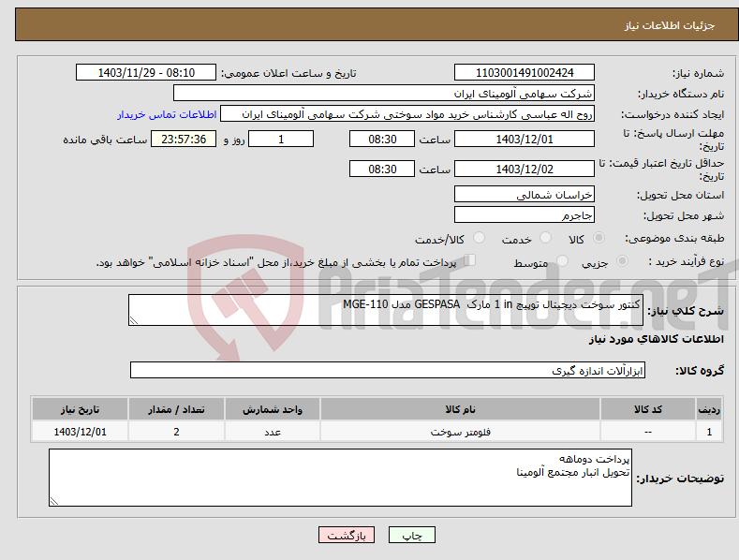Click the quantity cell showing 2

(176, 432)
